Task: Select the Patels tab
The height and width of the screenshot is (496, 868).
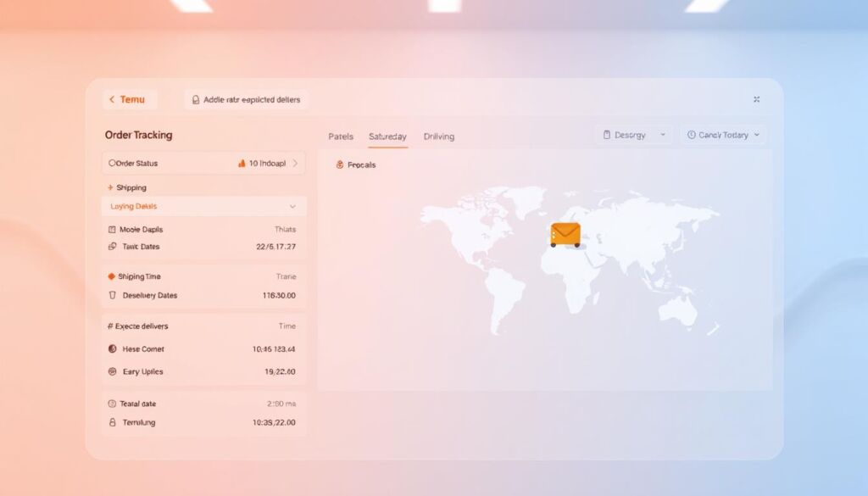Action: 342,137
